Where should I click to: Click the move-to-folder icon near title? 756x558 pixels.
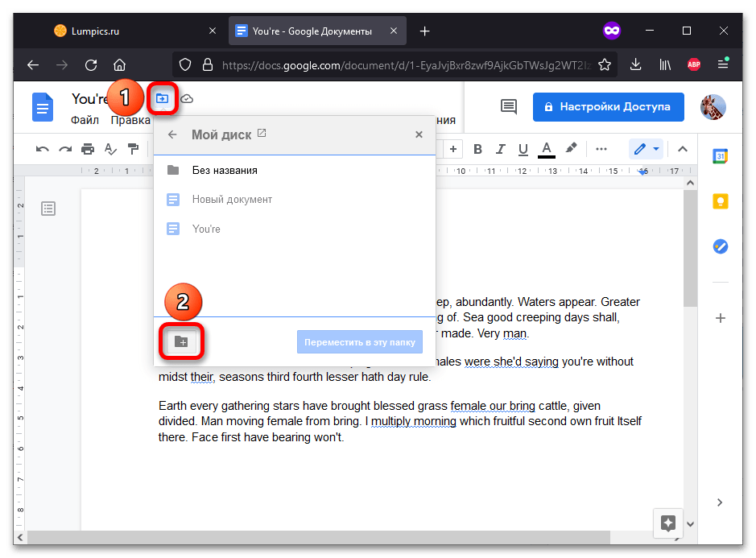163,98
